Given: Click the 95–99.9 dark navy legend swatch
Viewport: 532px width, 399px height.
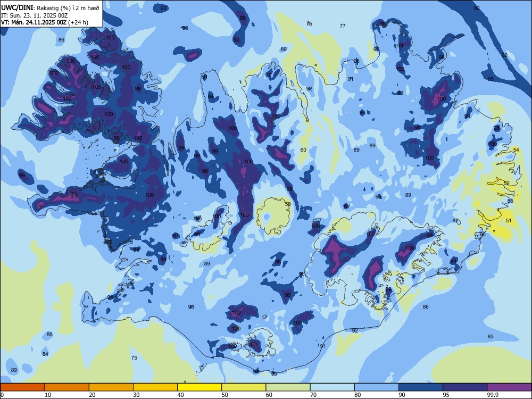Looking at the screenshot, I should point(465,387).
